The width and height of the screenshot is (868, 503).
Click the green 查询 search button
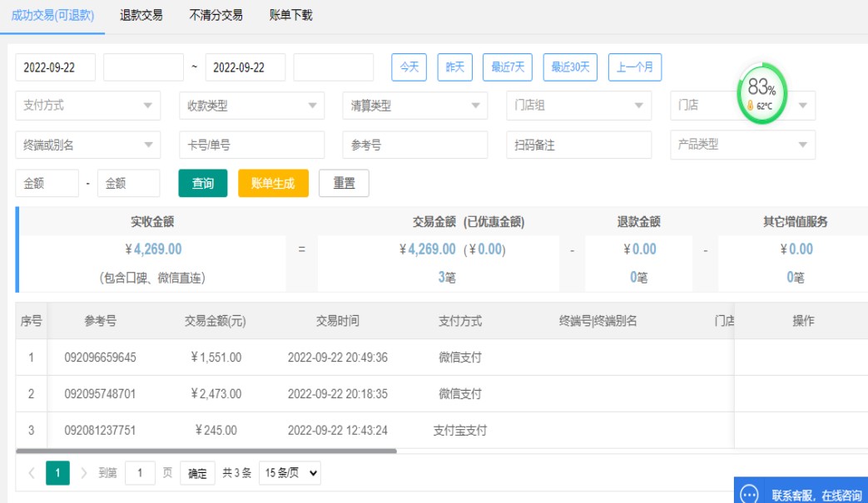(203, 184)
